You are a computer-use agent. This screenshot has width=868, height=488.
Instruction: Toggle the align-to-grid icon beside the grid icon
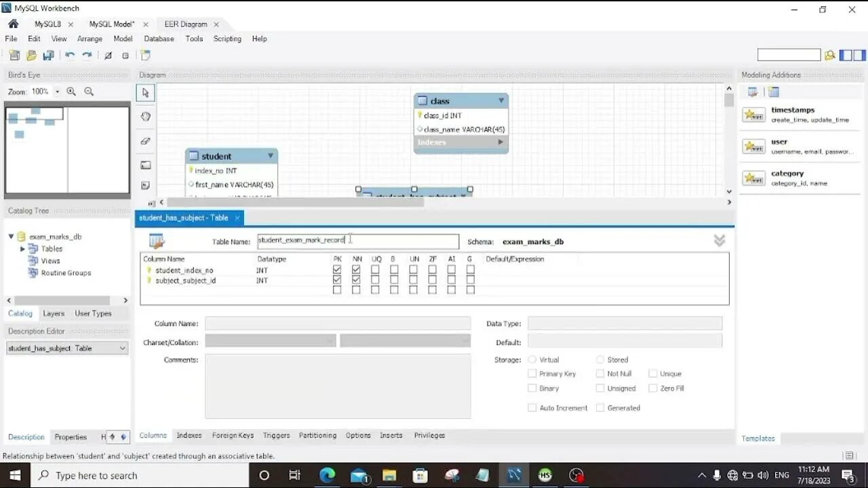click(x=125, y=56)
